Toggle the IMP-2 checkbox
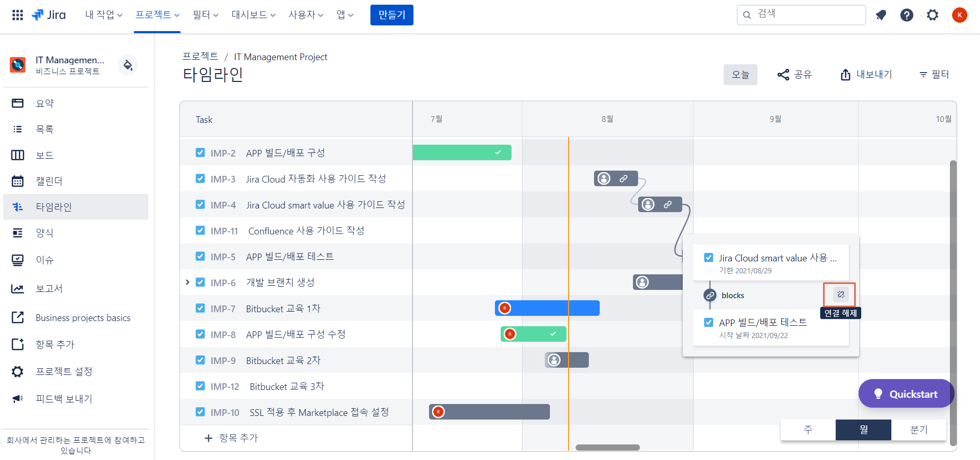The height and width of the screenshot is (460, 980). 200,152
